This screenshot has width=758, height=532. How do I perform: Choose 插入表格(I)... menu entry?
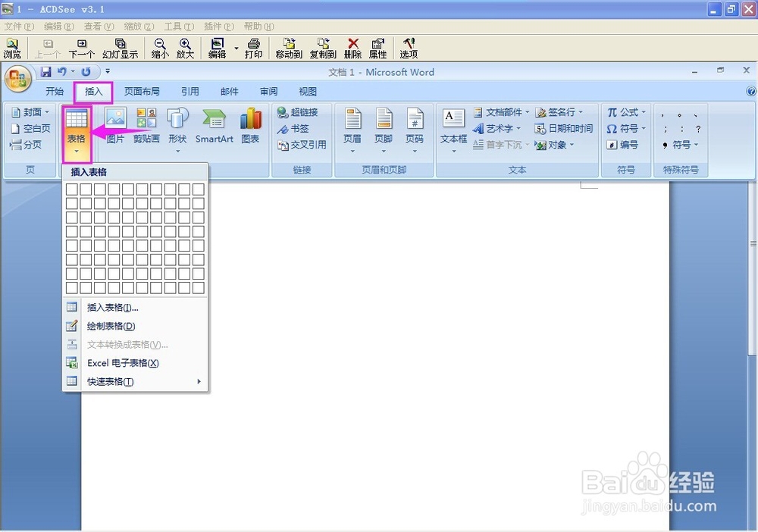pyautogui.click(x=136, y=308)
